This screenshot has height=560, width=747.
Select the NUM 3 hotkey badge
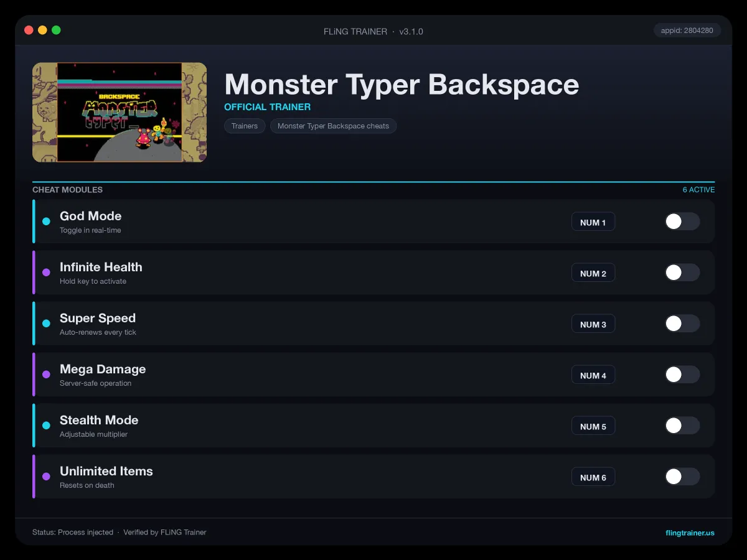click(593, 324)
